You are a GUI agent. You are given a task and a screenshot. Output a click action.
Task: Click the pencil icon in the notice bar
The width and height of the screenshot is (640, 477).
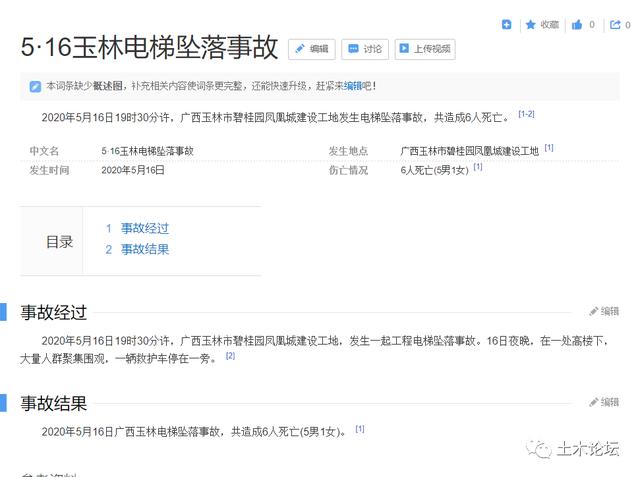click(36, 87)
